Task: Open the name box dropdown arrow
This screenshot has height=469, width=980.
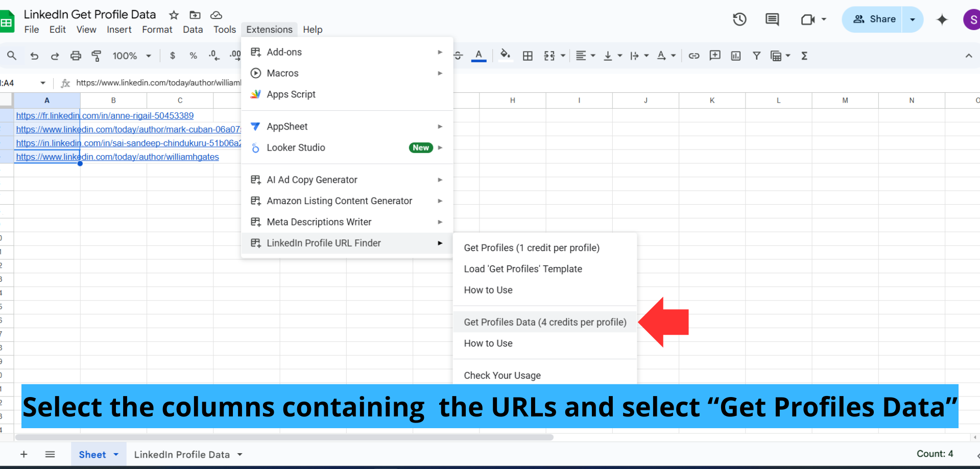Action: click(43, 83)
